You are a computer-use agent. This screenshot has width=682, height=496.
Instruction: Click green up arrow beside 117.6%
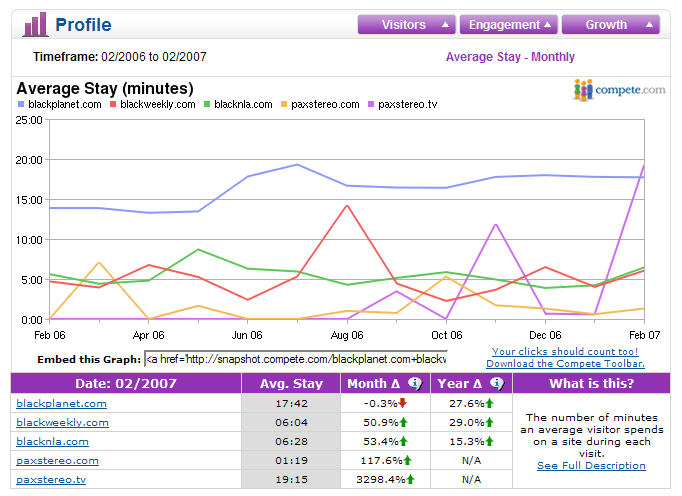408,460
